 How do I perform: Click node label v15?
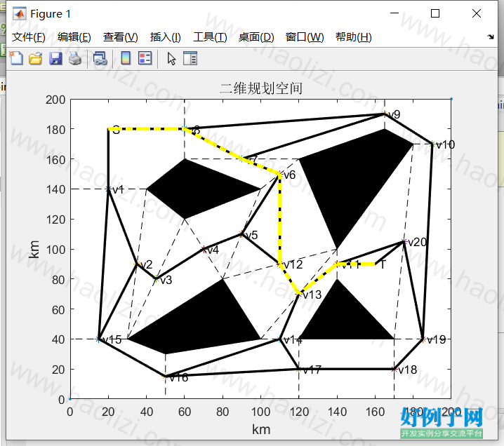coord(112,339)
